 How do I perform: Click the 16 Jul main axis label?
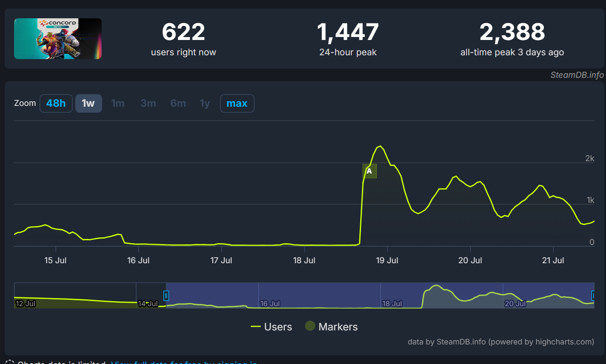pos(138,260)
